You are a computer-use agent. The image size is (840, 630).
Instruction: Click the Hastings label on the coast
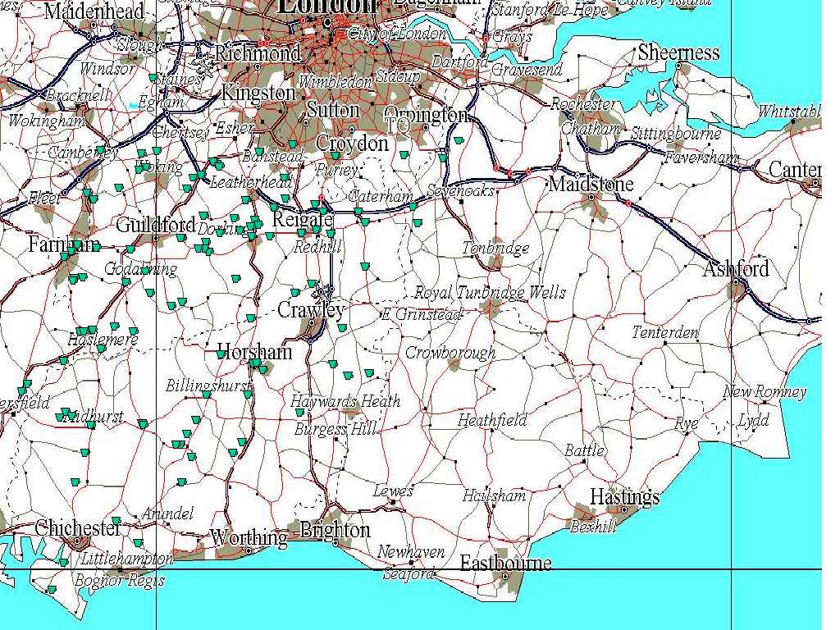624,497
